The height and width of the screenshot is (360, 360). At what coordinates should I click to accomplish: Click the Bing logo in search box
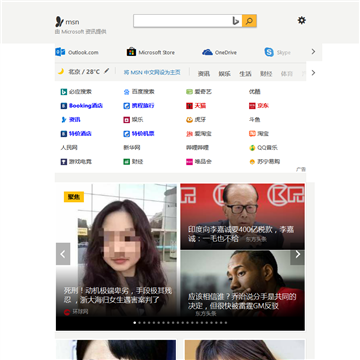pos(235,21)
